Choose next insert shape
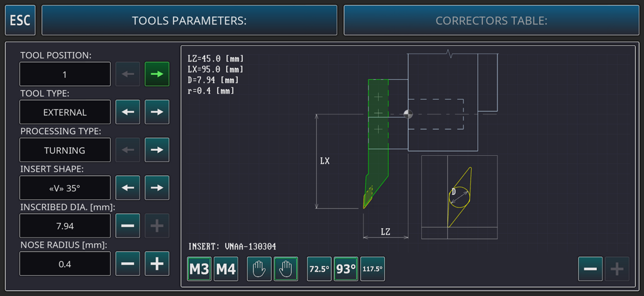Screen dimensions: 644x296 [x=157, y=188]
